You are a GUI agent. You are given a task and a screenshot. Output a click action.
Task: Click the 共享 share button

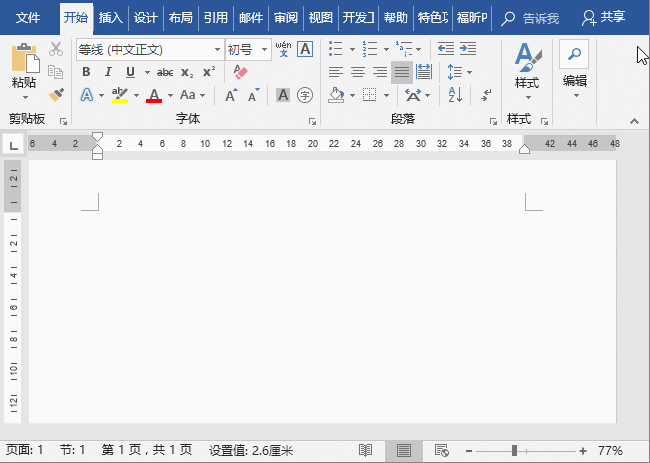pos(603,17)
